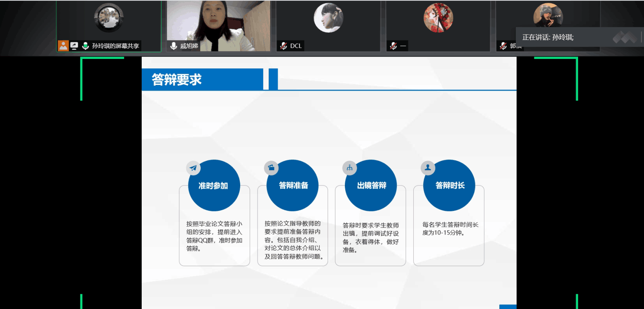Click the wallet icon above 答辩准备
This screenshot has height=309, width=644.
click(271, 168)
